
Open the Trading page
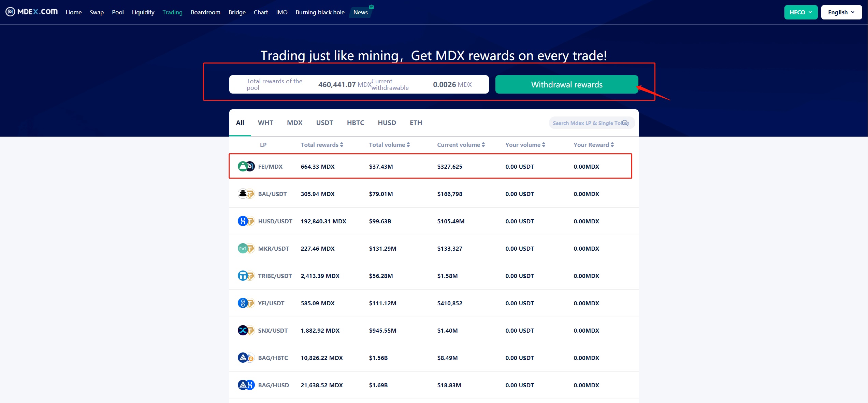pos(172,12)
